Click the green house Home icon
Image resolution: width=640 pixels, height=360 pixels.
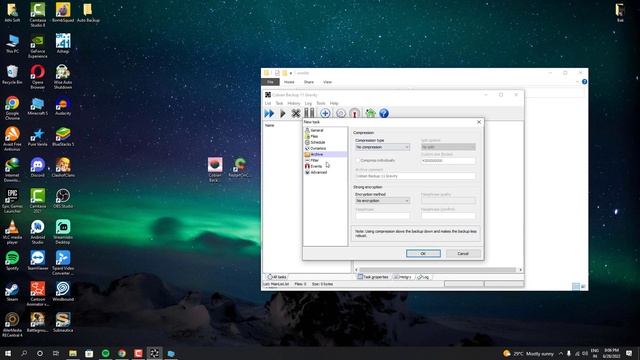pos(370,113)
